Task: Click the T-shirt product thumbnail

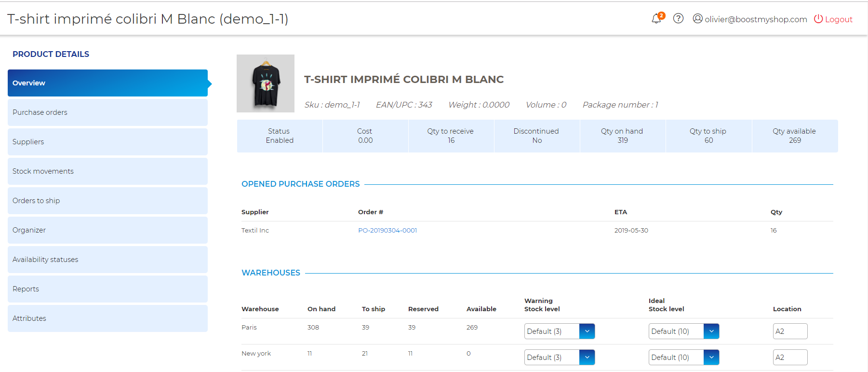Action: [x=266, y=83]
